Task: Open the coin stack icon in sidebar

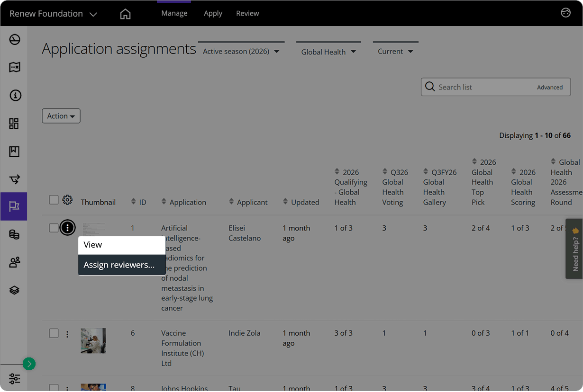Action: [15, 234]
